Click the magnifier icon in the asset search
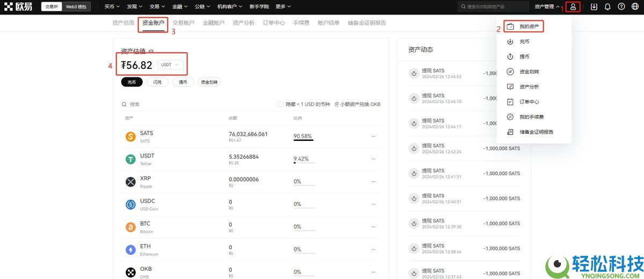644x279 pixels. coord(125,104)
